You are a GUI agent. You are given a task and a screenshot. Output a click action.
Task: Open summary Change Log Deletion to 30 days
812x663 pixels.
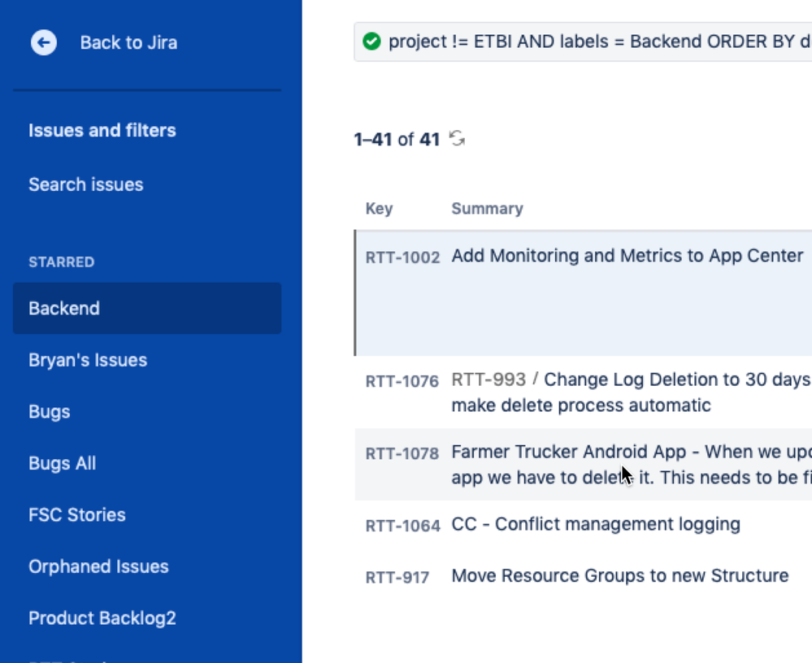pos(632,392)
